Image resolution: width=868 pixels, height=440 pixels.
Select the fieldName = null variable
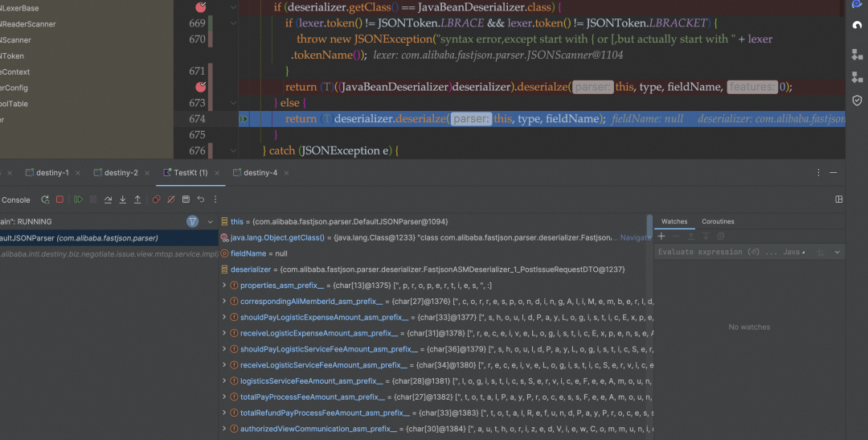tap(433, 253)
